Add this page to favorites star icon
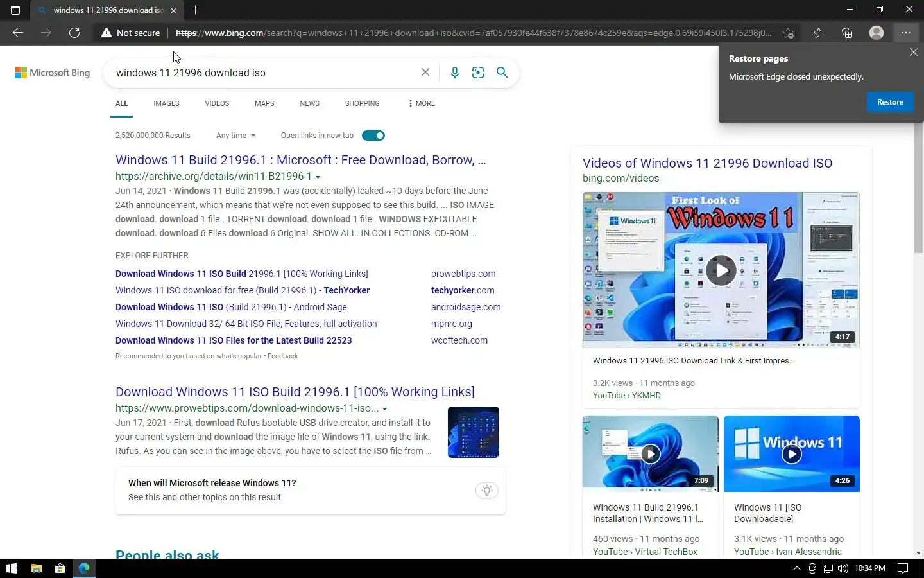Screen dimensions: 924x578 tap(788, 33)
